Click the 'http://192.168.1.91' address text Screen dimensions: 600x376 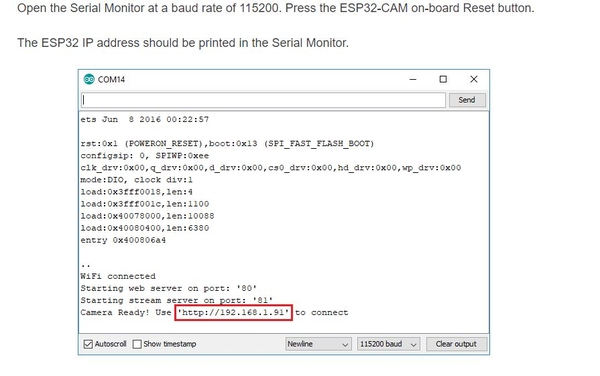tap(233, 313)
